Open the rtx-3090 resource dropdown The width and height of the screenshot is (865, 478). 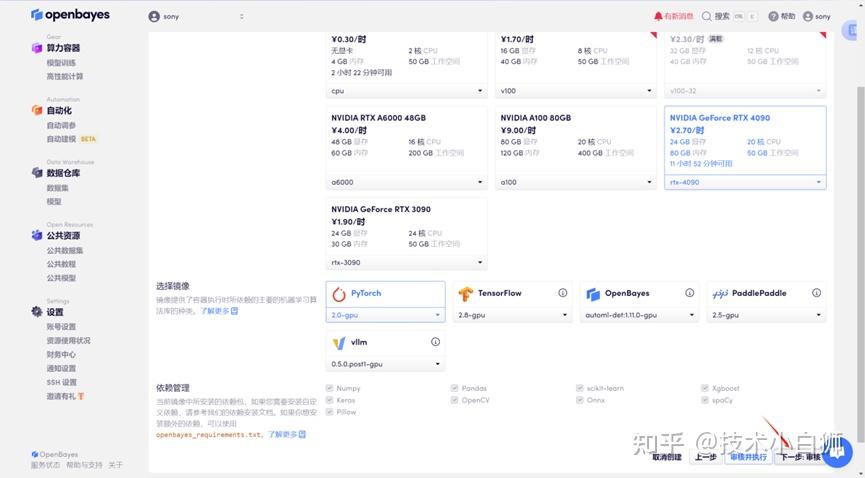[407, 262]
